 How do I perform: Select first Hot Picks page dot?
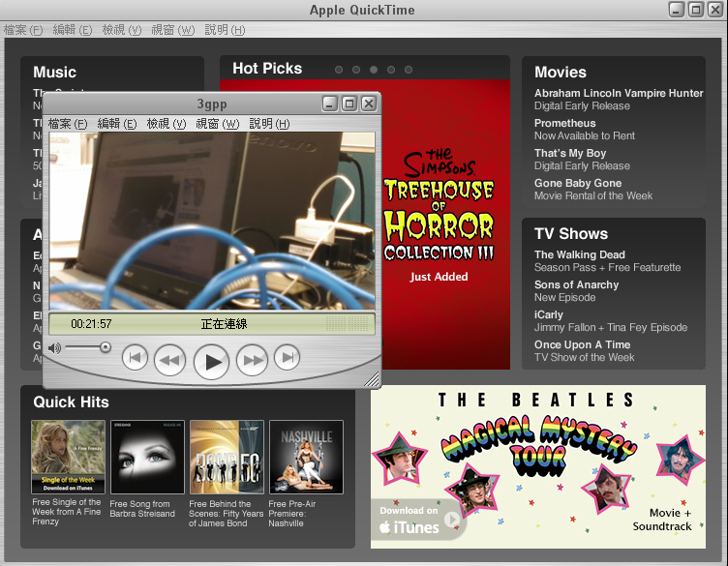point(339,70)
